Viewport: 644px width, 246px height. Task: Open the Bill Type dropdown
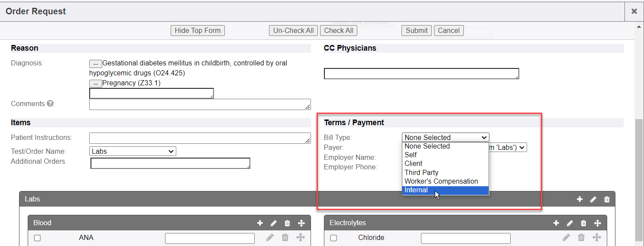[445, 137]
